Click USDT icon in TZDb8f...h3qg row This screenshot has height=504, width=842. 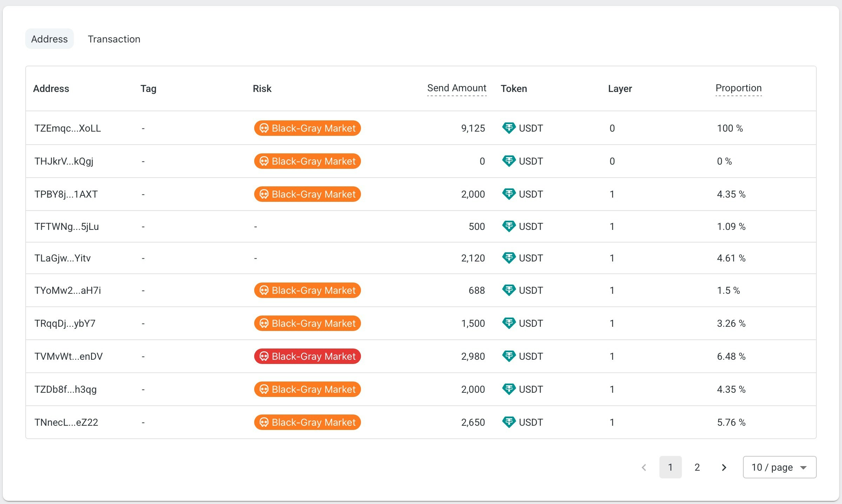pyautogui.click(x=508, y=389)
